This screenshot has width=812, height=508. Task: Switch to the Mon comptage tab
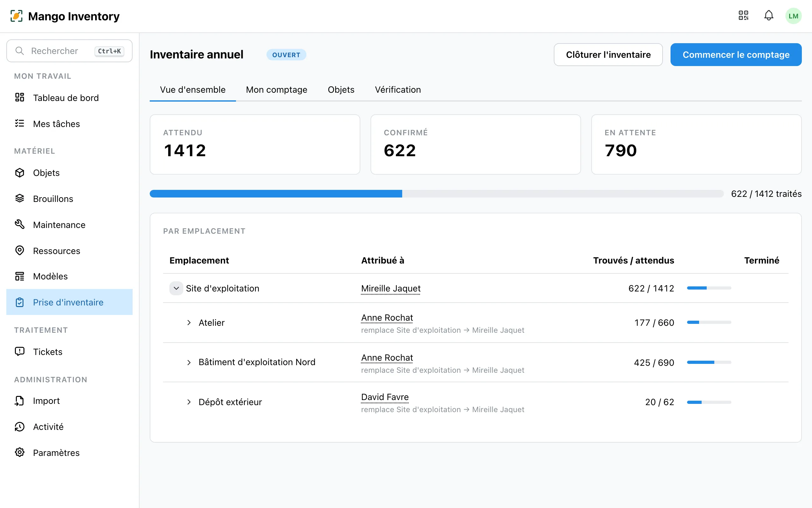(x=277, y=90)
